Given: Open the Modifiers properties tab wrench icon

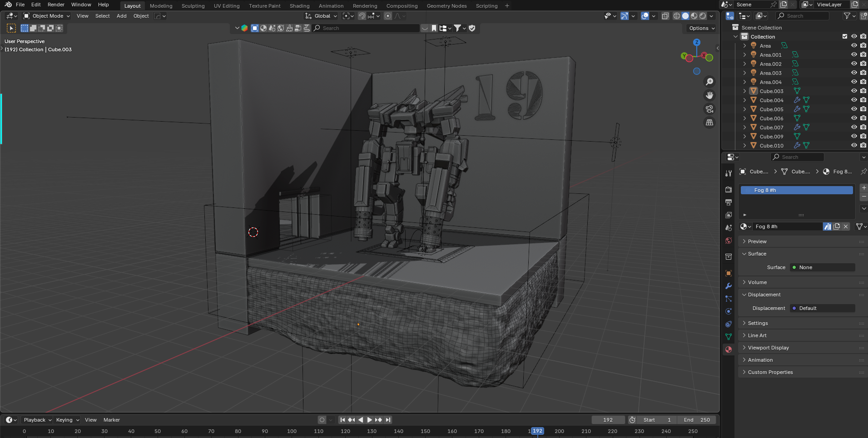Looking at the screenshot, I should coord(729,286).
